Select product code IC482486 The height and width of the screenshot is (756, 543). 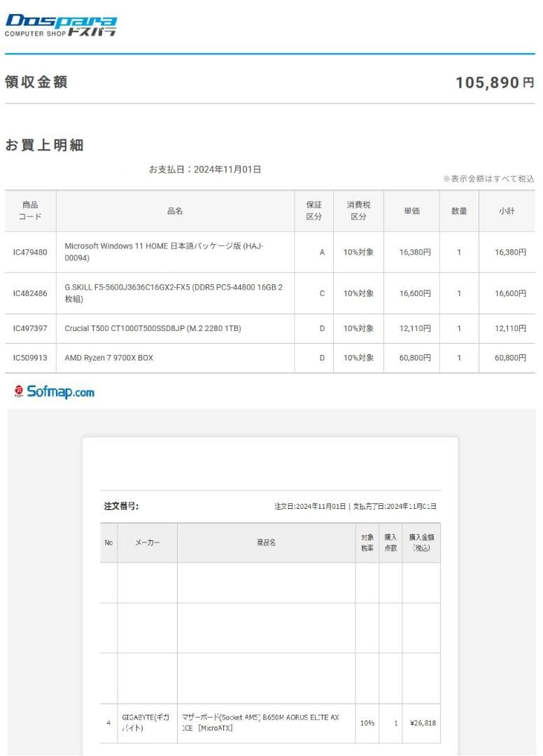(30, 293)
